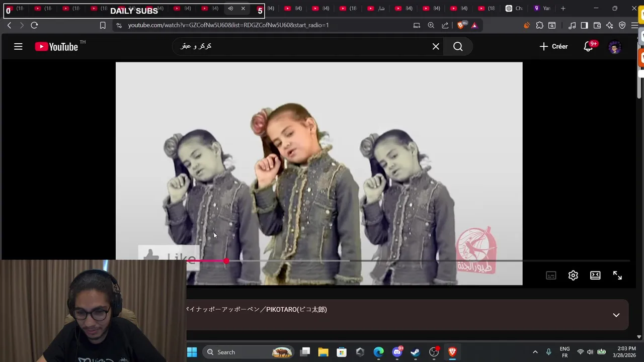The height and width of the screenshot is (362, 644).
Task: Enter fullscreen on the video player
Action: click(x=617, y=276)
